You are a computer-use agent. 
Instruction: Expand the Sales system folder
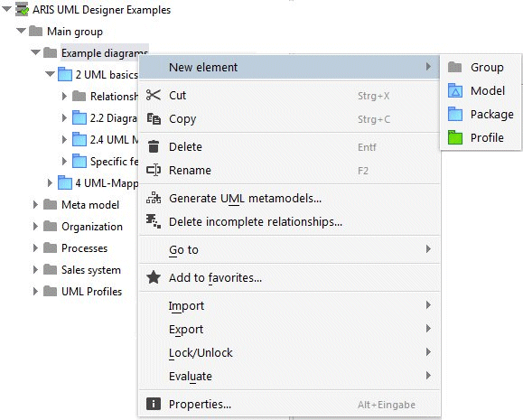35,269
